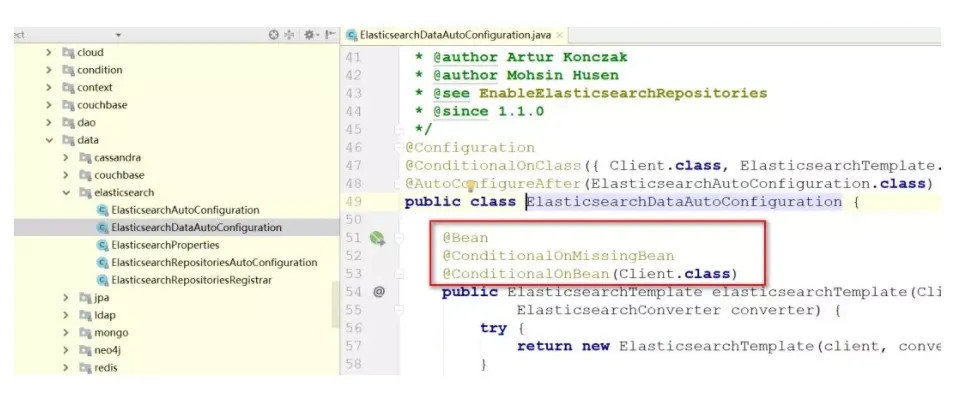Click the @Bean annotation on line 51
Screen dimensions: 965x410
click(x=465, y=238)
